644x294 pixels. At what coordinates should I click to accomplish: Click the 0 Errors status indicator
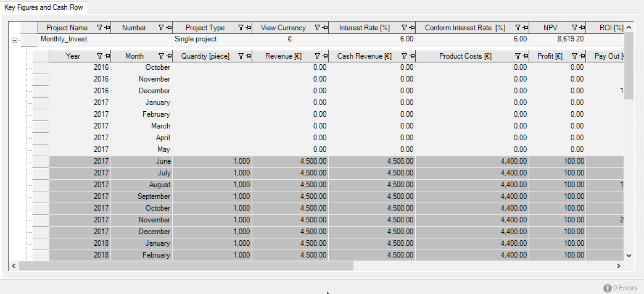click(621, 288)
